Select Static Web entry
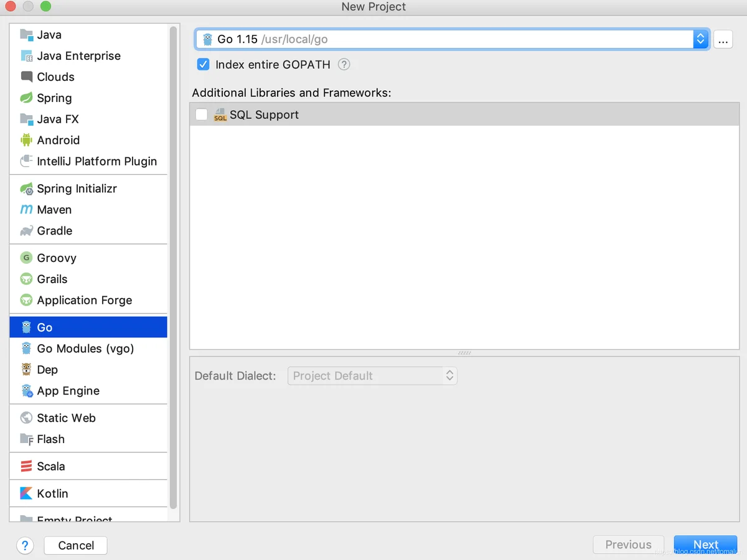 click(88, 418)
